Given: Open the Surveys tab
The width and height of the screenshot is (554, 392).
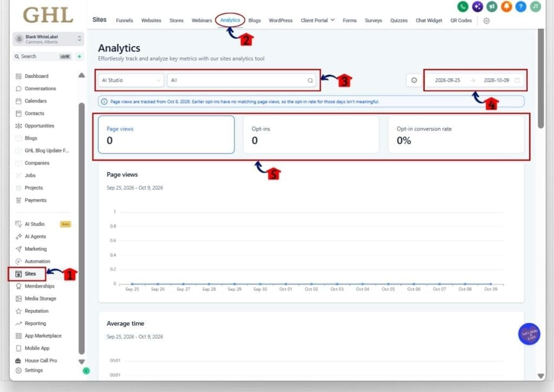Looking at the screenshot, I should 373,21.
